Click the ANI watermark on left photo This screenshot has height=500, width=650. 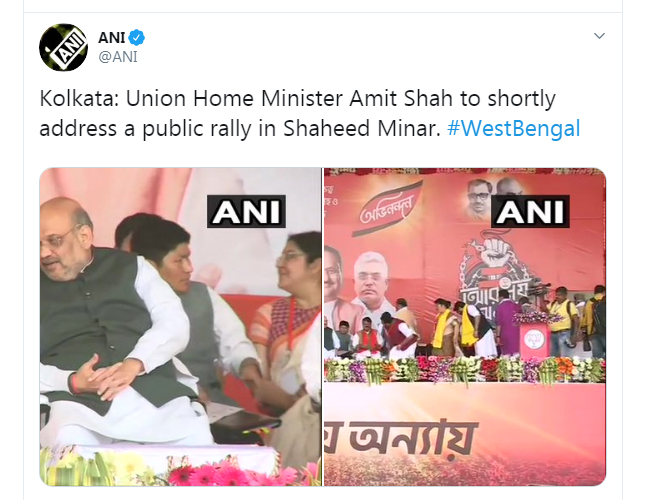pos(246,211)
